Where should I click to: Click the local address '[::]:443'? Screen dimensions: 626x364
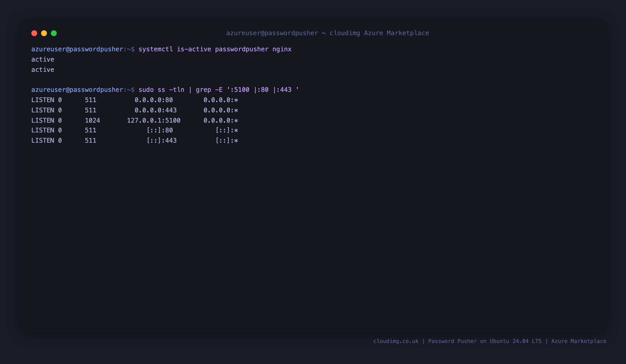tap(161, 140)
